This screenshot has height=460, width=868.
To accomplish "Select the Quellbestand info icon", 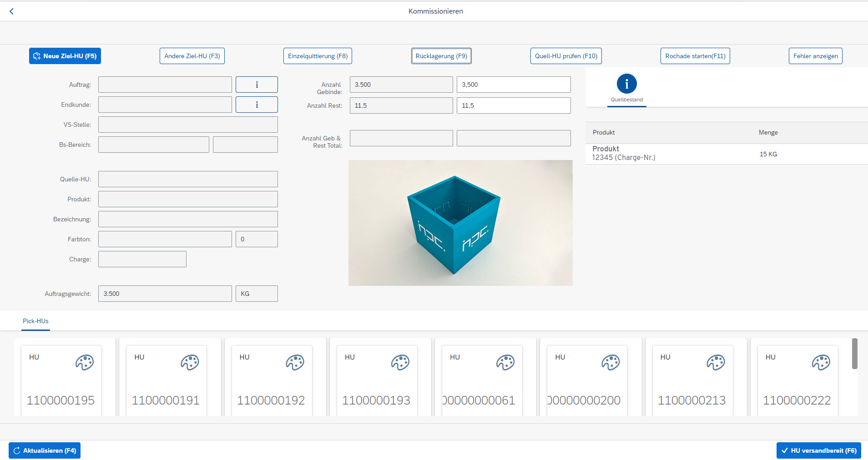I will pyautogui.click(x=626, y=84).
